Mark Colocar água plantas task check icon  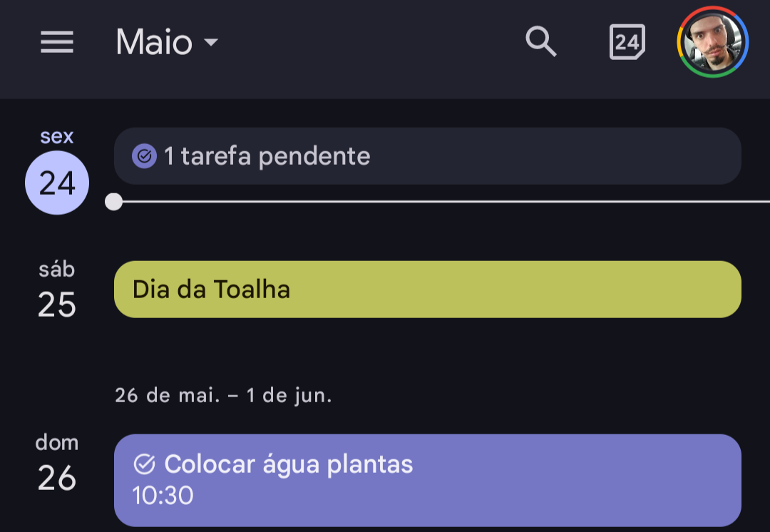click(144, 464)
